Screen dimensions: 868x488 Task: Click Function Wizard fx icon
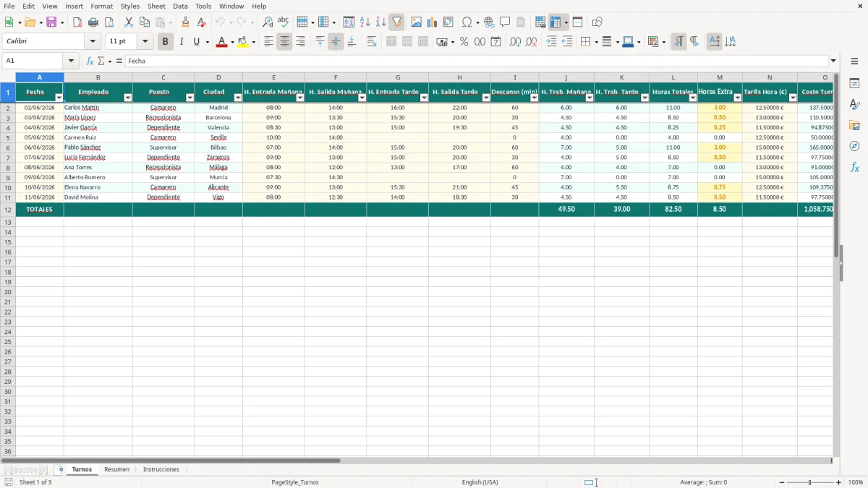point(90,61)
